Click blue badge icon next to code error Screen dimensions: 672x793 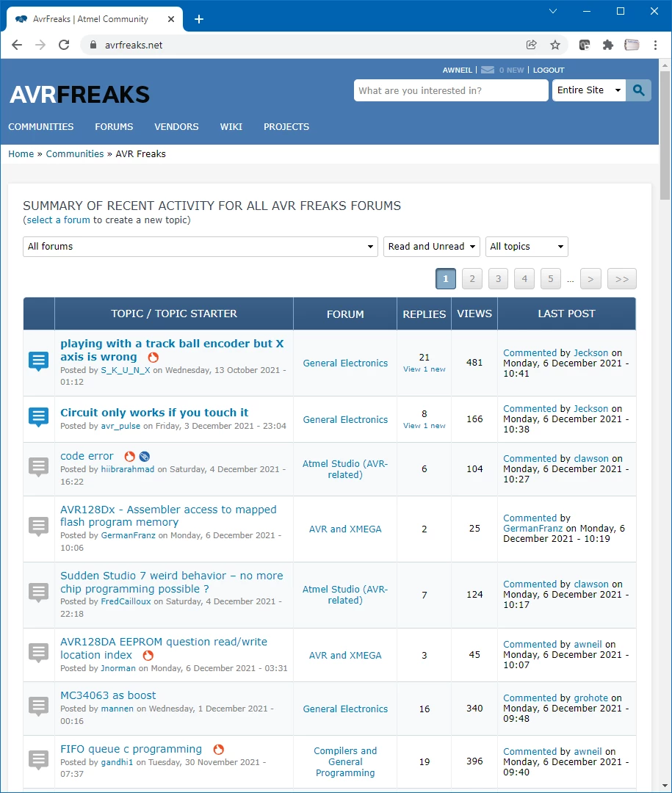tap(145, 456)
